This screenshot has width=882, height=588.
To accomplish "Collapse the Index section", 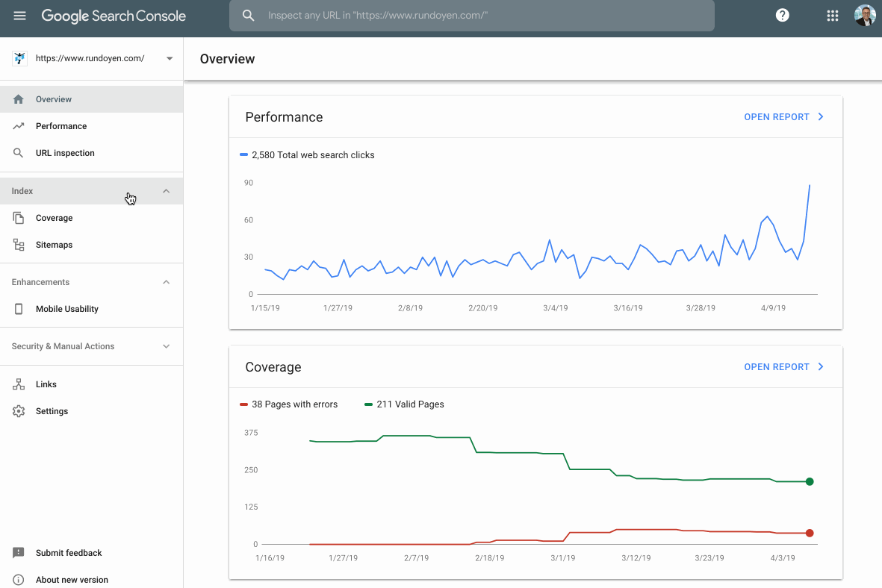I will pyautogui.click(x=166, y=190).
